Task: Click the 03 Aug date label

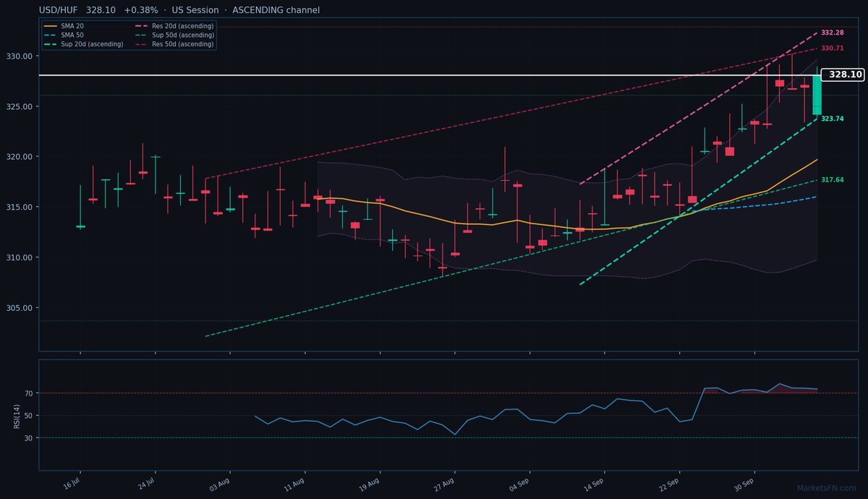Action: [x=221, y=484]
